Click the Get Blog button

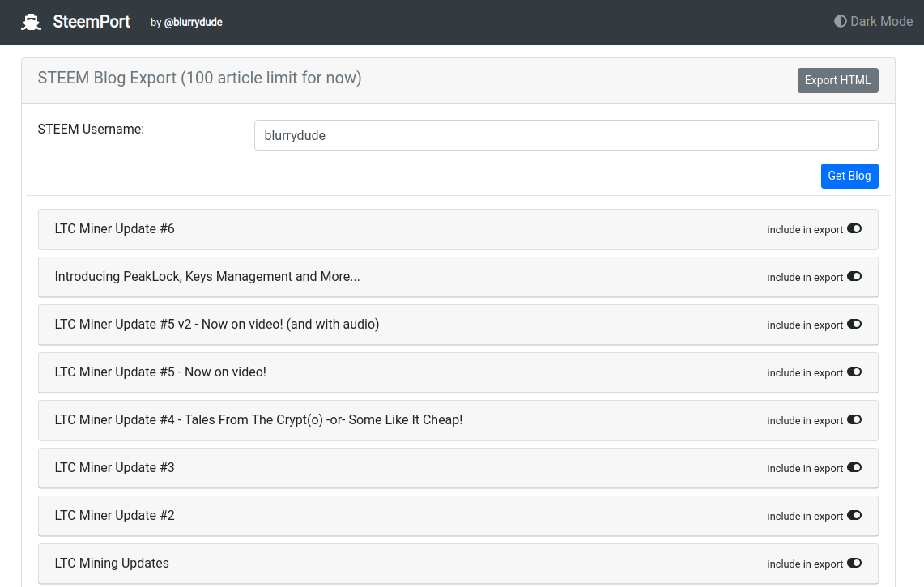[849, 176]
